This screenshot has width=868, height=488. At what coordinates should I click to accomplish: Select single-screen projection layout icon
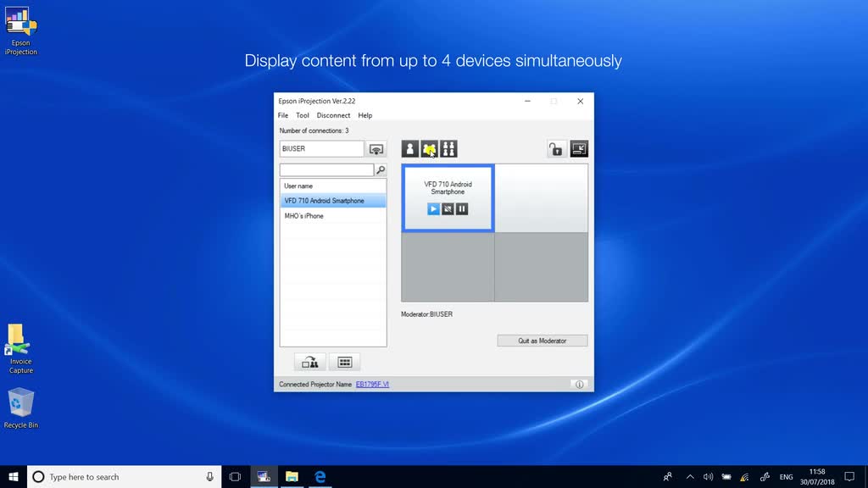tap(409, 149)
